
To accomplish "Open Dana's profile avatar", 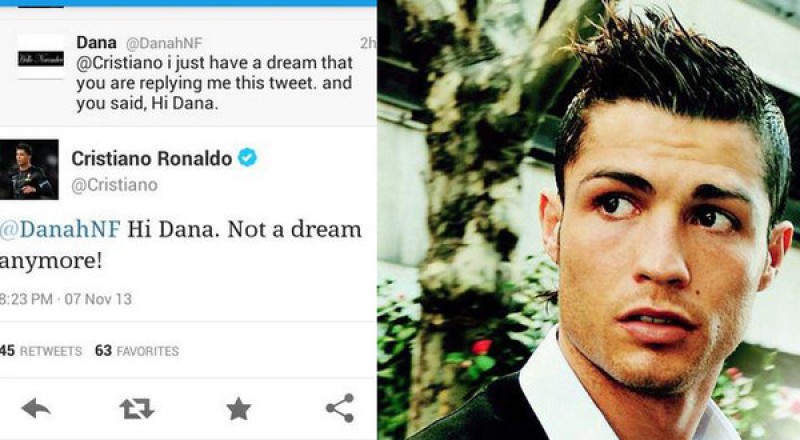I will (x=41, y=58).
